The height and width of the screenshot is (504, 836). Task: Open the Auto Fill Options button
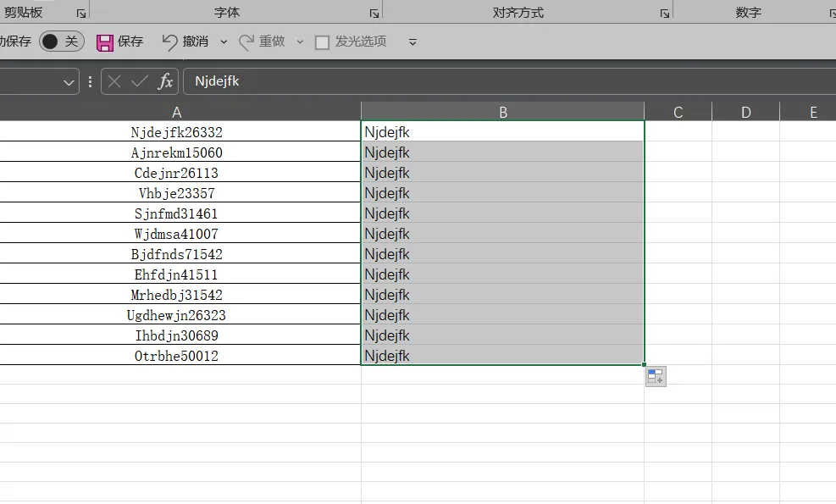click(656, 377)
